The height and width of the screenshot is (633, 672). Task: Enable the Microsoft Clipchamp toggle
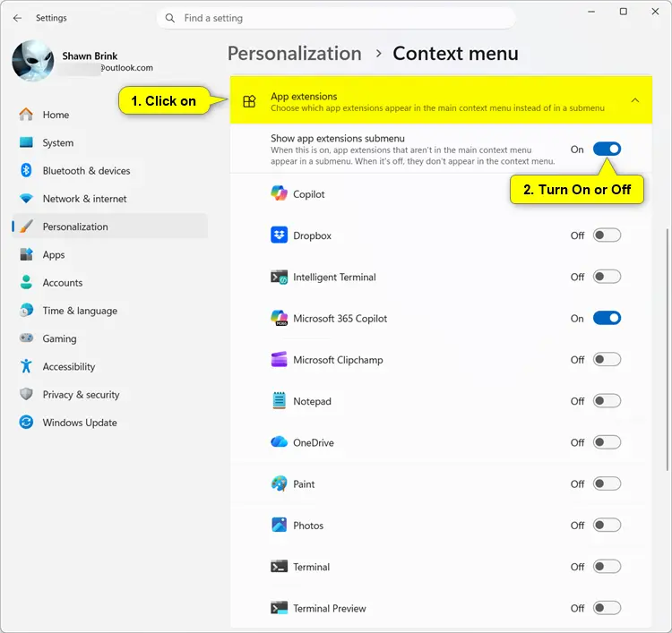click(x=607, y=359)
